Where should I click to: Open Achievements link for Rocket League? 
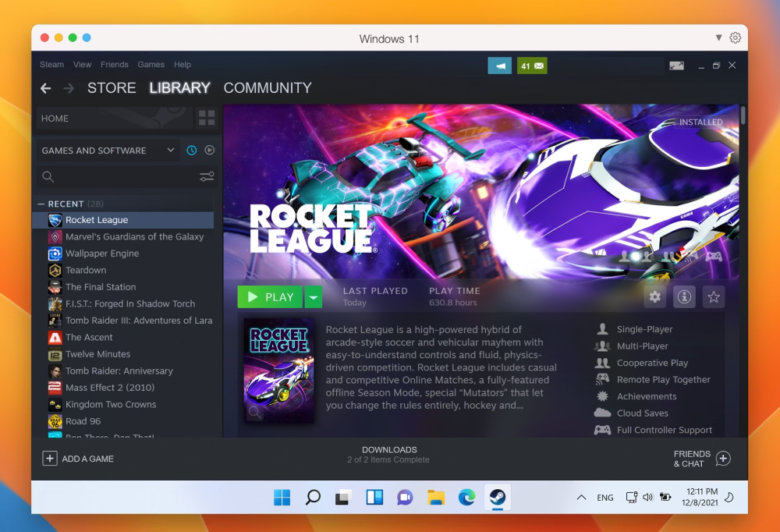point(647,396)
